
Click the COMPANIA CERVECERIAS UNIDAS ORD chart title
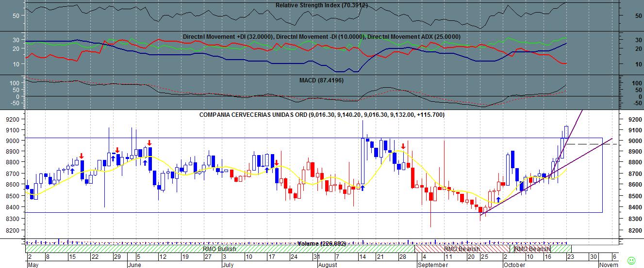click(x=322, y=115)
